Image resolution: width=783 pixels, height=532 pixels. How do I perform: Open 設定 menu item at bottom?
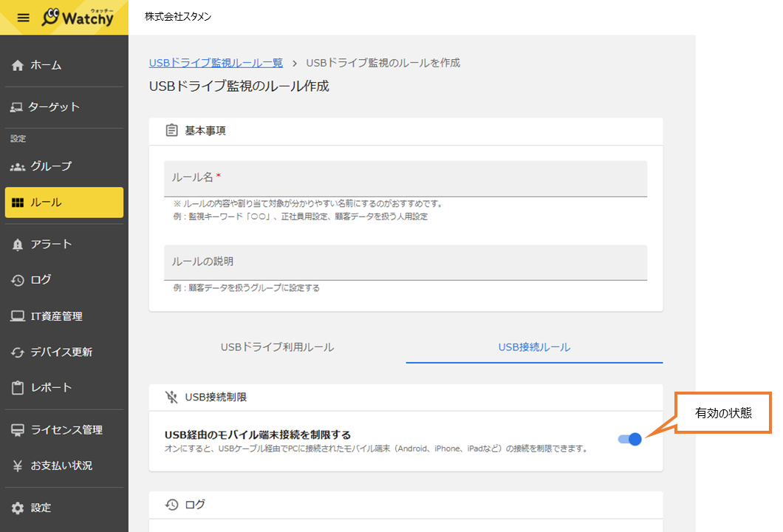click(64, 508)
